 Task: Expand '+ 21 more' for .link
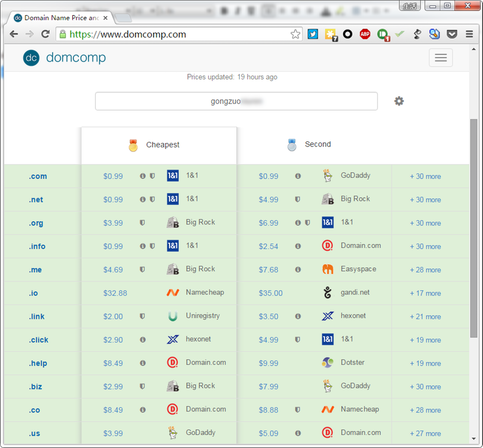coord(425,317)
